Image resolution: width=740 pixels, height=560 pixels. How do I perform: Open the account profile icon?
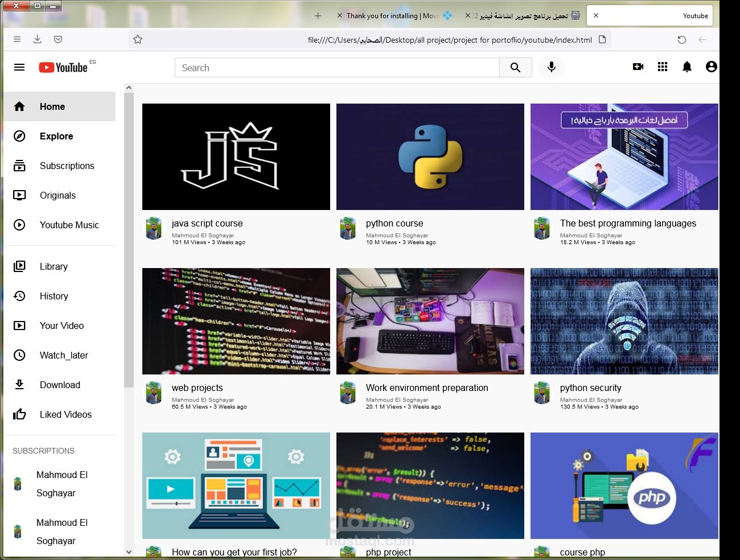(x=711, y=67)
